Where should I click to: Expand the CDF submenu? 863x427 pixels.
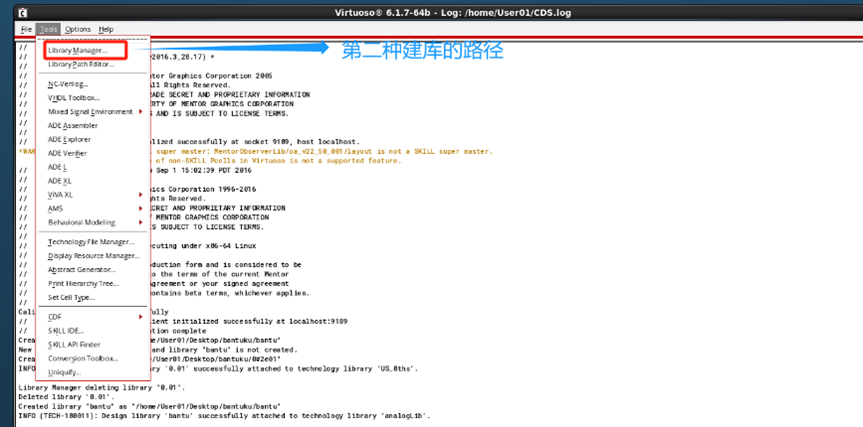55,316
